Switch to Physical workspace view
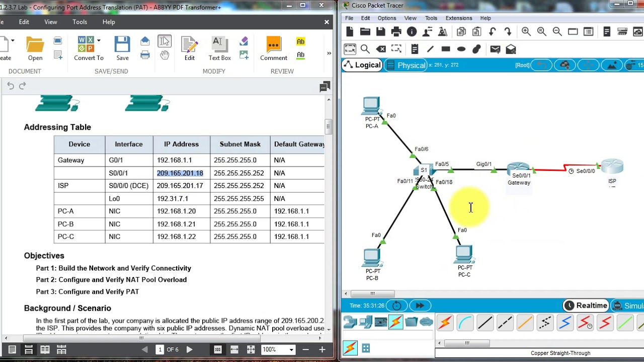 406,65
